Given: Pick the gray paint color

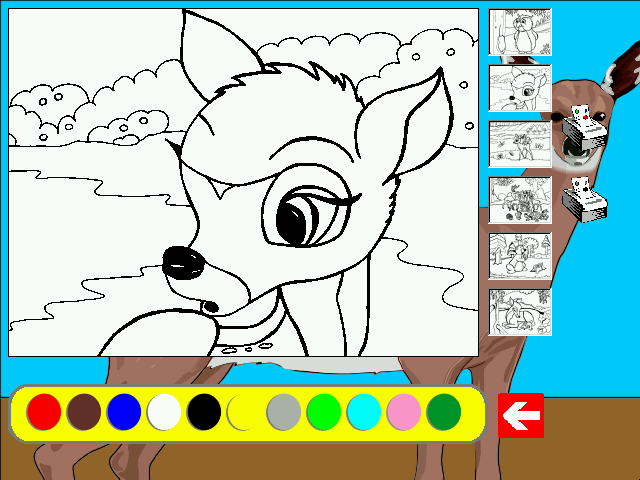Looking at the screenshot, I should point(284,412).
